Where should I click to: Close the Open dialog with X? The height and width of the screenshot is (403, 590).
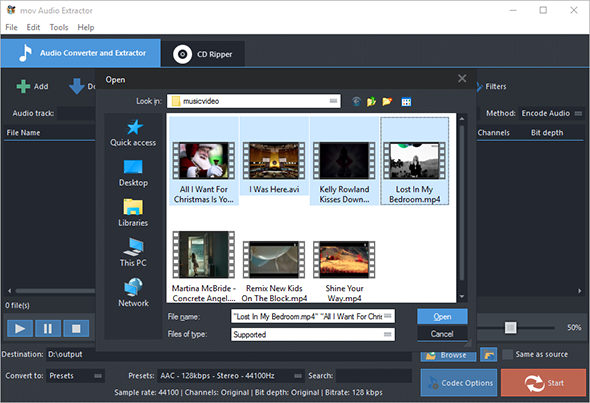tap(462, 78)
